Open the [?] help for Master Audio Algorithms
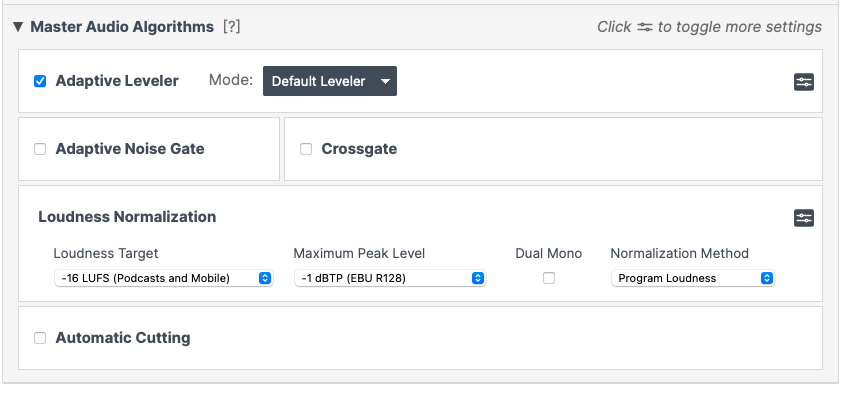The height and width of the screenshot is (397, 847). (x=232, y=26)
